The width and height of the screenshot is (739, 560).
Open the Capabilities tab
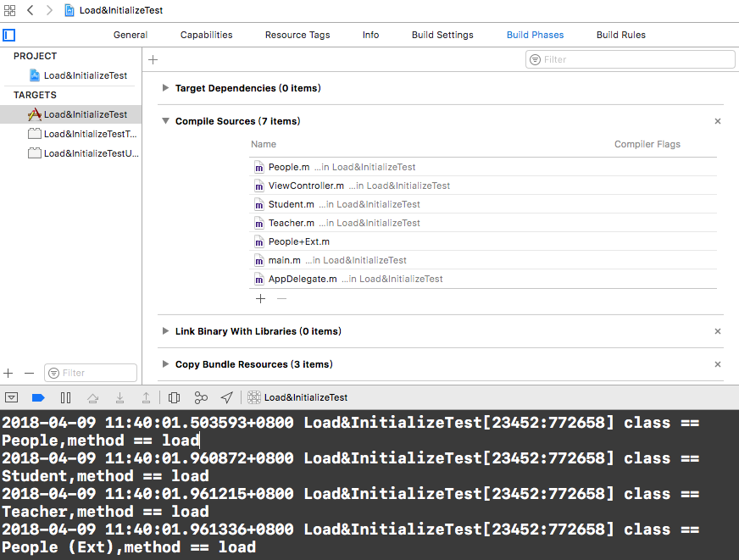tap(206, 35)
